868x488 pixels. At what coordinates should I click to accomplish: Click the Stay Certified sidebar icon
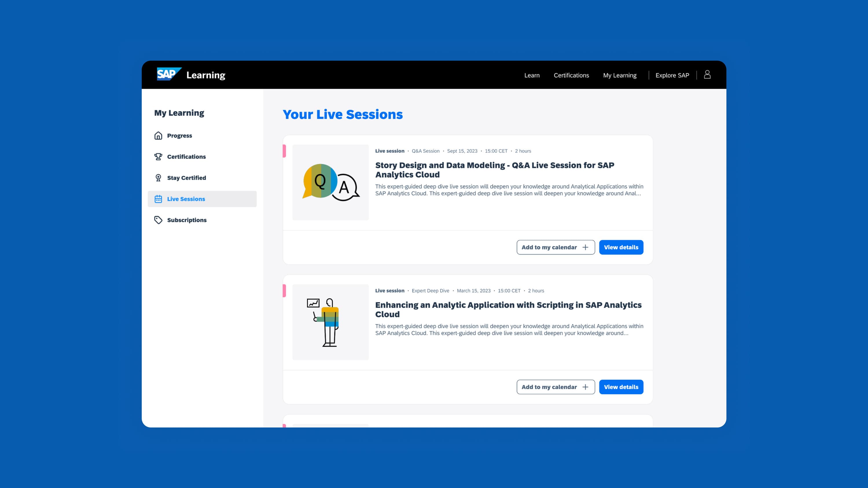click(158, 178)
